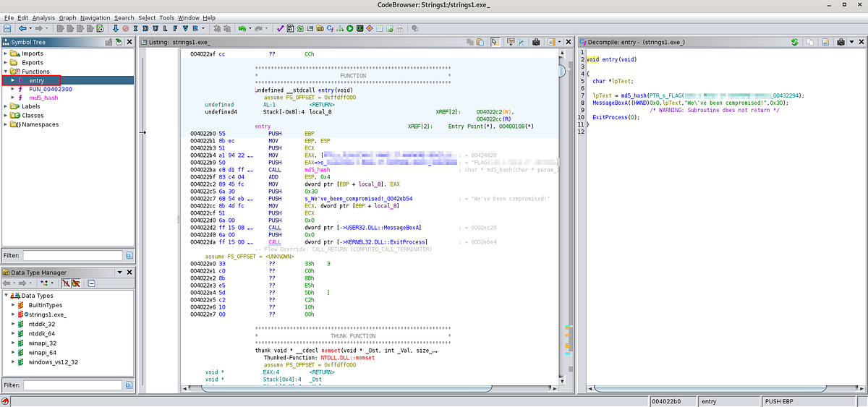Screen dimensions: 868x407
Task: Expand the BuiltInTypes archive
Action: pyautogui.click(x=12, y=306)
